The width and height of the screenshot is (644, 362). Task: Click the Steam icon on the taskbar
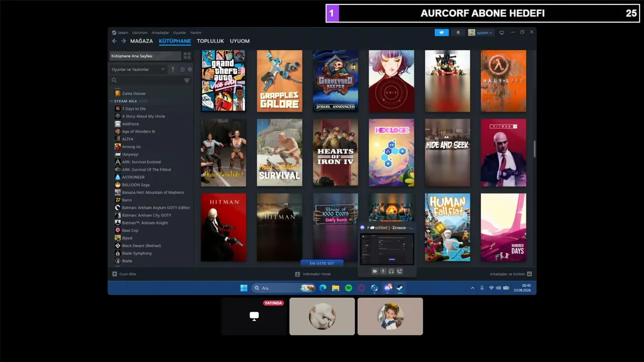pyautogui.click(x=400, y=288)
